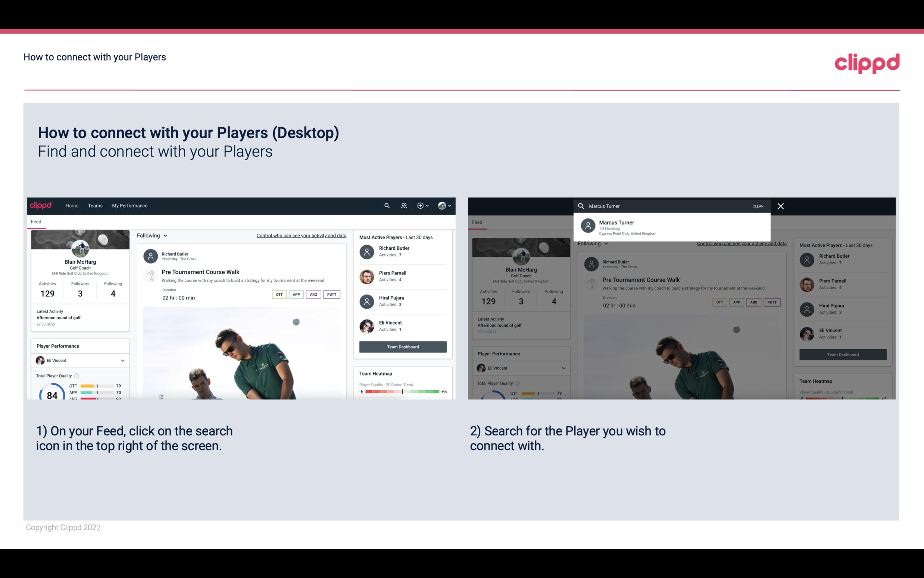Viewport: 924px width, 578px height.
Task: Click the My Performance tab
Action: tap(129, 205)
